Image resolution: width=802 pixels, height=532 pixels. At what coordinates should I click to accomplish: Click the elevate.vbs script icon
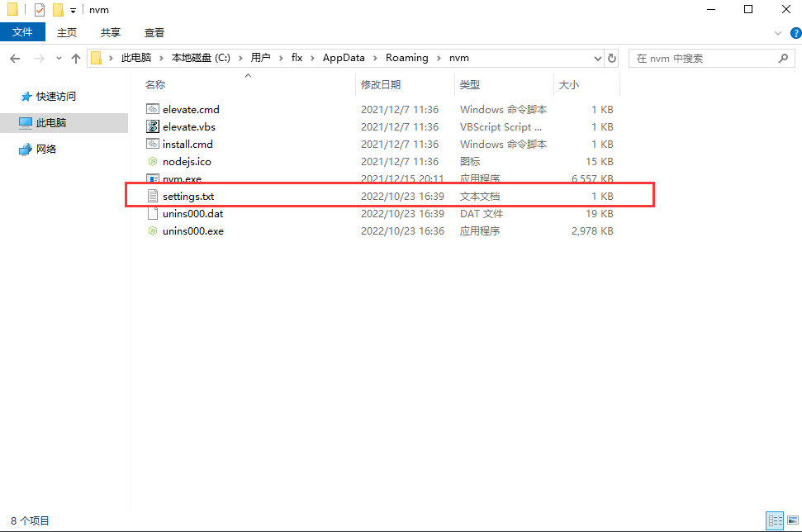pyautogui.click(x=153, y=126)
